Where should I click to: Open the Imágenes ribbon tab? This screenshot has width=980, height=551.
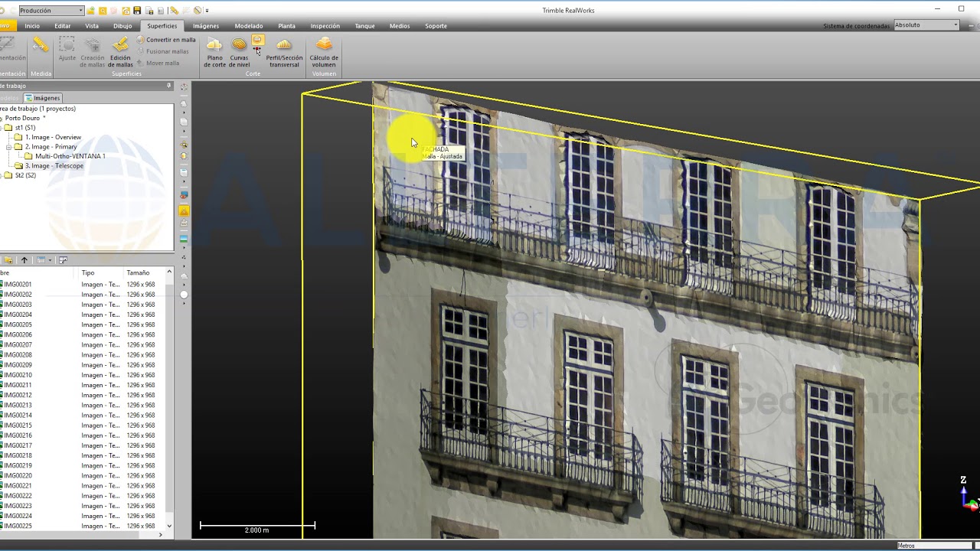point(205,26)
